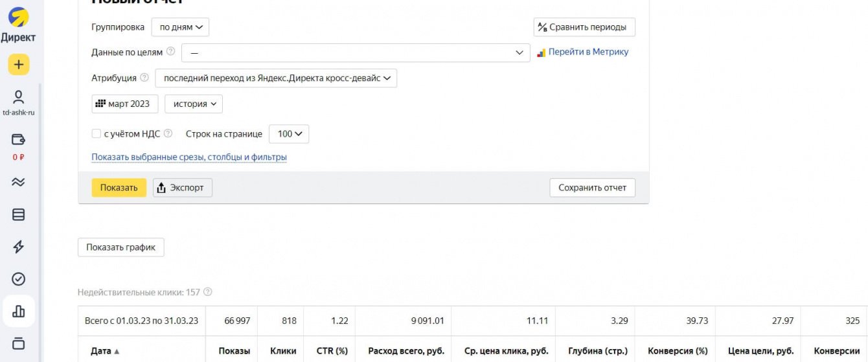The image size is (868, 362).
Task: Enable the «с учётом НДС» checkbox
Action: tap(96, 134)
